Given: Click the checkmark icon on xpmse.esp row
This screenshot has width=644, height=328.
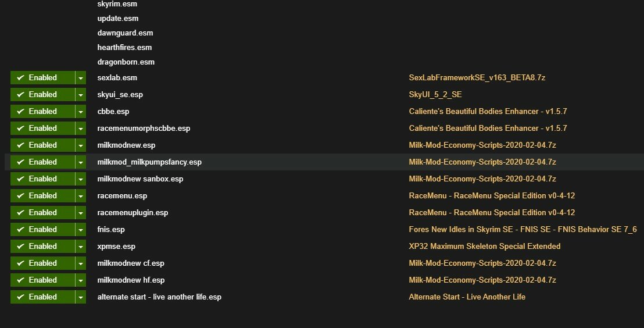Looking at the screenshot, I should point(20,246).
